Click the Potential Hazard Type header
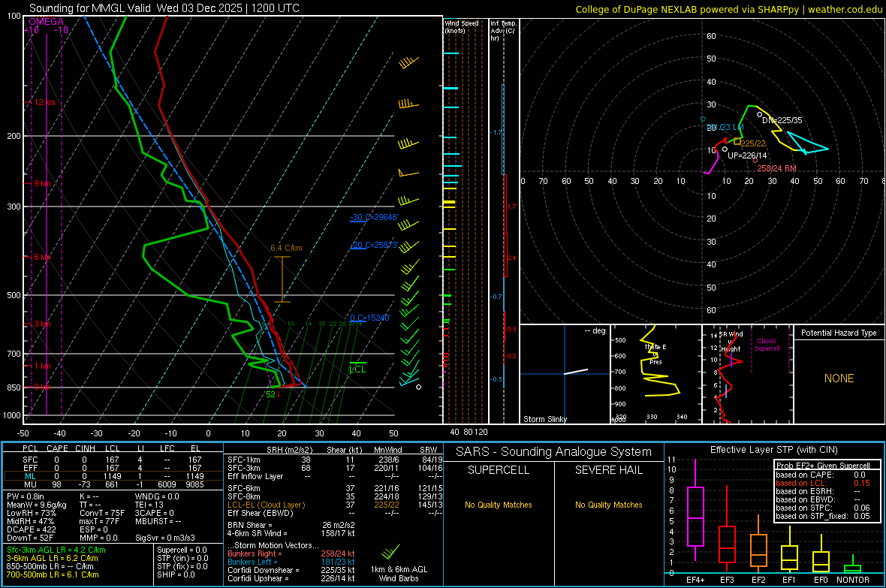This screenshot has height=588, width=886. (x=839, y=333)
